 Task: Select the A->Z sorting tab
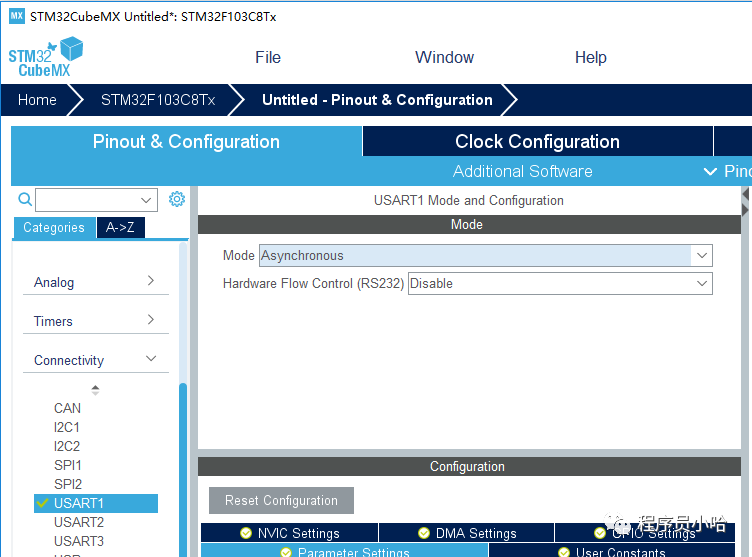(x=121, y=228)
